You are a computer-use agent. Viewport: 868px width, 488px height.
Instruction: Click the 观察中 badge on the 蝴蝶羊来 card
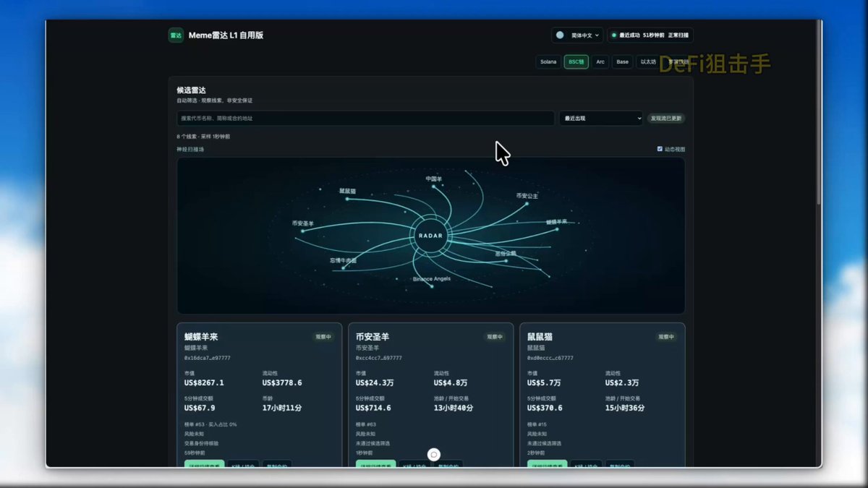323,337
